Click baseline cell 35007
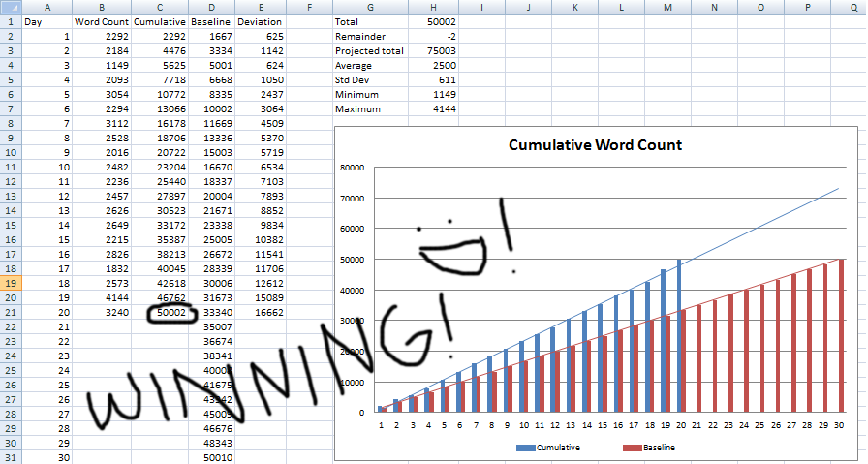 [x=211, y=326]
